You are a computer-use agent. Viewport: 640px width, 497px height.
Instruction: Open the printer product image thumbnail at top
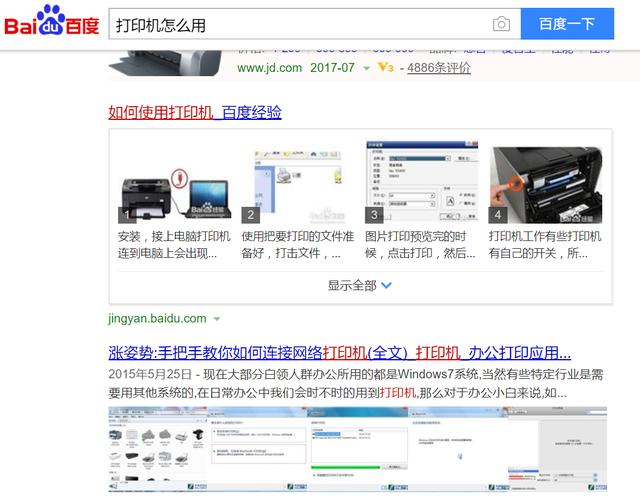[x=165, y=63]
